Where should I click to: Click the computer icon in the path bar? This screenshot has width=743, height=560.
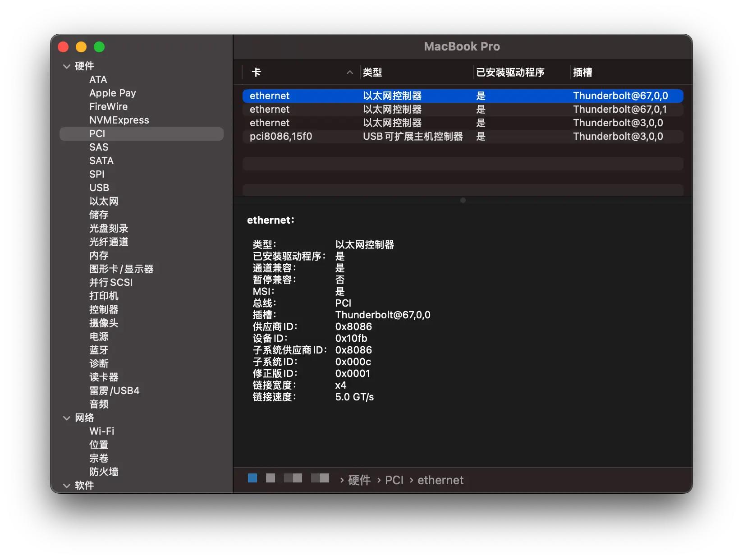click(252, 478)
